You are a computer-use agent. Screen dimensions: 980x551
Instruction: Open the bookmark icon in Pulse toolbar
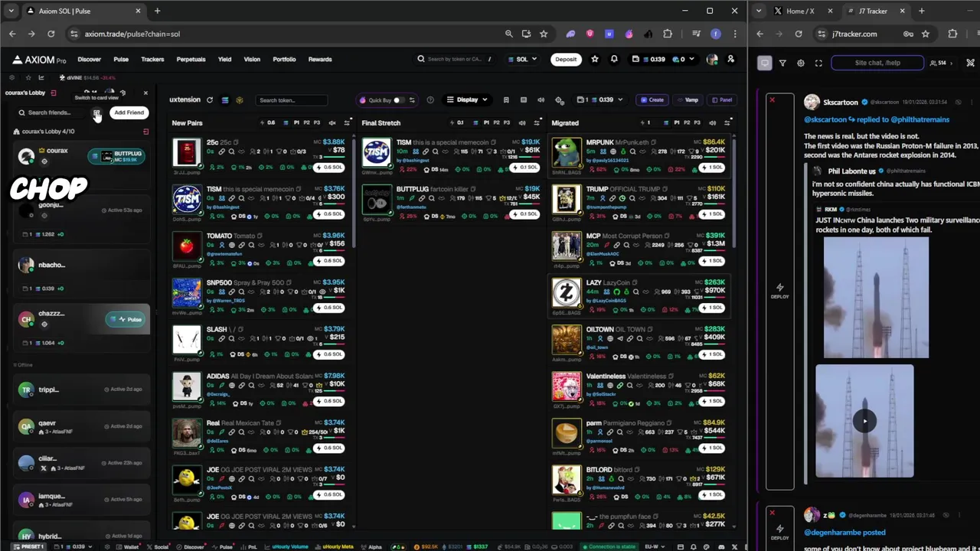tap(506, 99)
